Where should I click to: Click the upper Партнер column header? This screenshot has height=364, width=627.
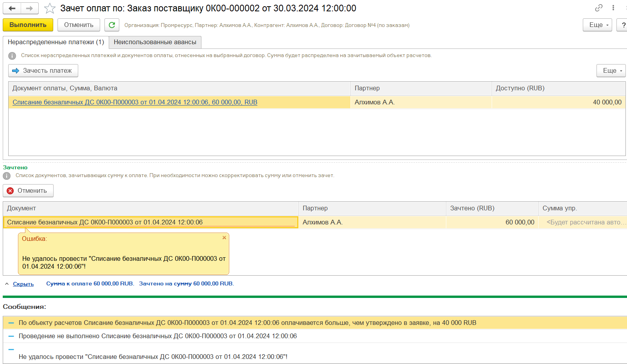click(x=421, y=88)
